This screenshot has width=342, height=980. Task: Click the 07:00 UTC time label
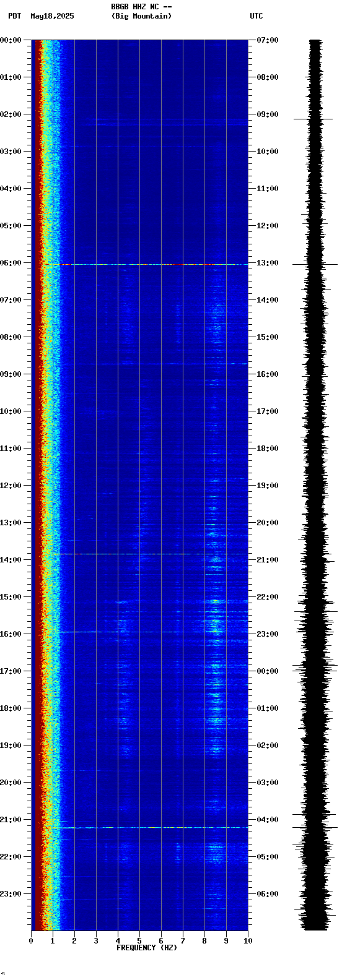[x=268, y=40]
